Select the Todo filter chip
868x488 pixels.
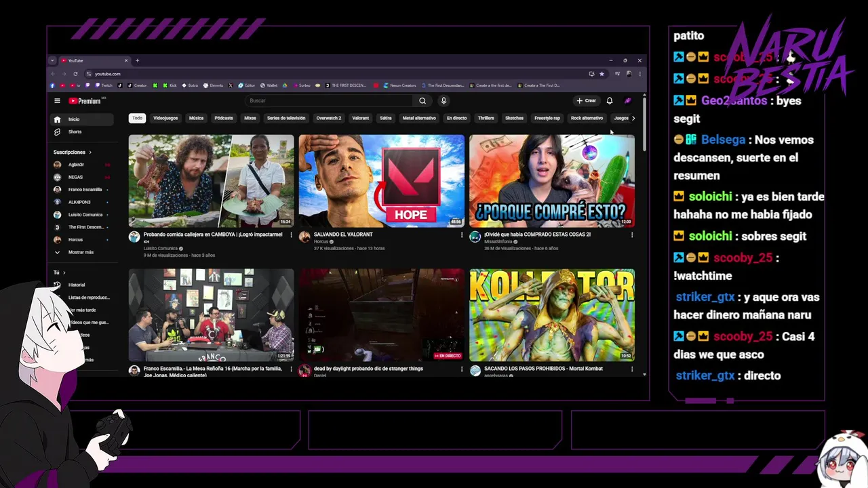(x=138, y=118)
